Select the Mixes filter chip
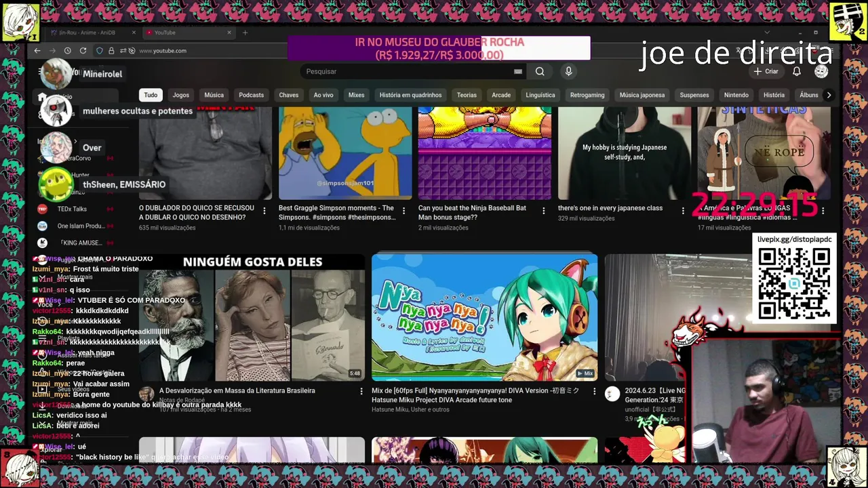Screen dimensions: 868x488 coord(356,95)
